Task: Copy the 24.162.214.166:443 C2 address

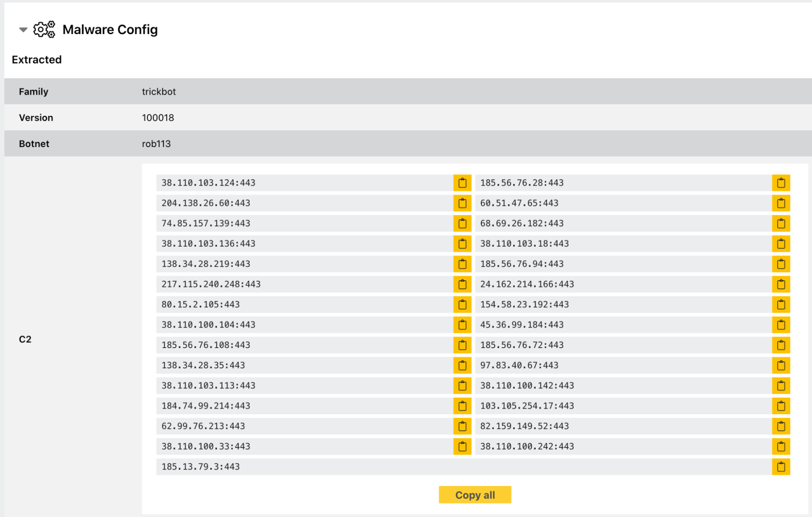Action: (x=781, y=284)
